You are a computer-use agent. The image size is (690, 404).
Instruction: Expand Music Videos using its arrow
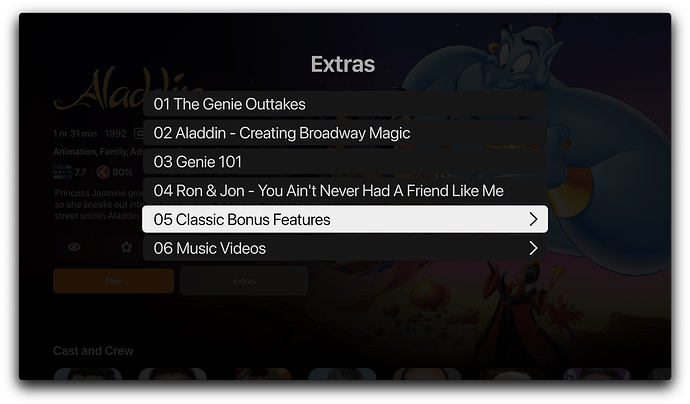[x=533, y=248]
